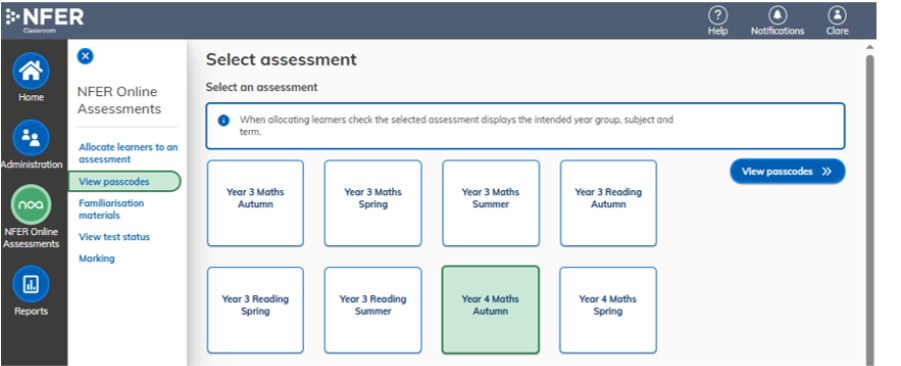Click the NFER Classroom logo
Screen dimensions: 901x366
(45, 18)
